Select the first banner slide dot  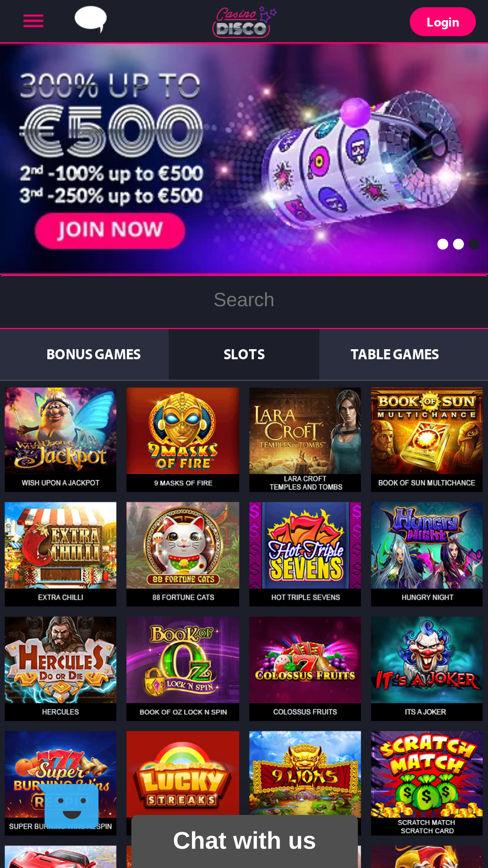tap(443, 244)
